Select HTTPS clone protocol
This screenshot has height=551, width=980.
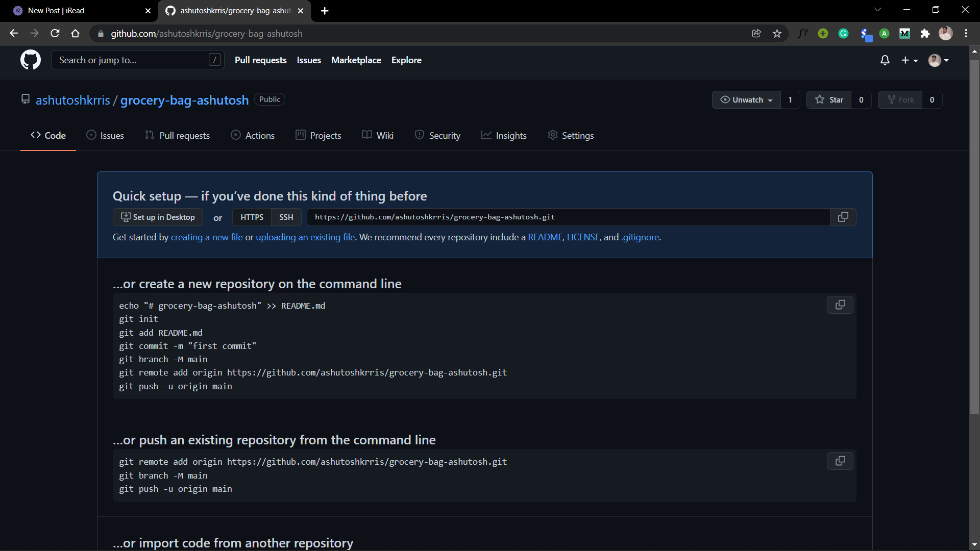click(x=252, y=217)
